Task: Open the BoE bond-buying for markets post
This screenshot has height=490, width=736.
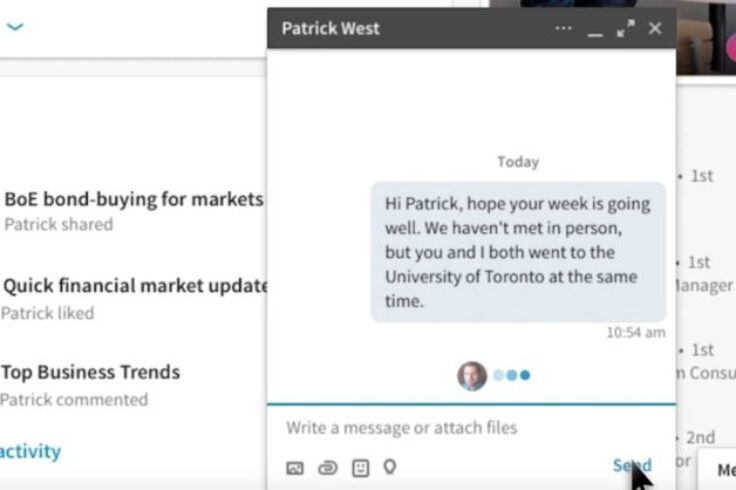Action: pos(134,199)
